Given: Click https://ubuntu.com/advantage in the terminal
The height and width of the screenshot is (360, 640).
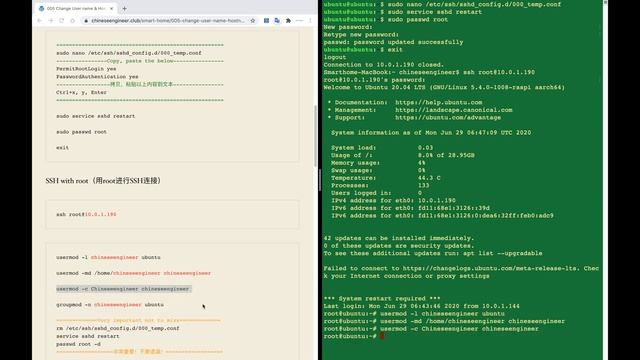Looking at the screenshot, I should pyautogui.click(x=448, y=118).
